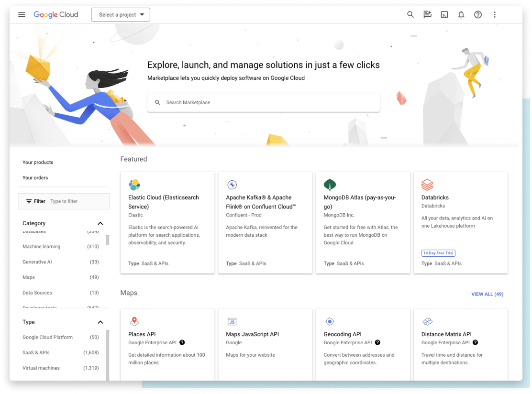Click 'MongoDB Inc.' publisher text
This screenshot has height=394, width=532.
click(x=339, y=215)
